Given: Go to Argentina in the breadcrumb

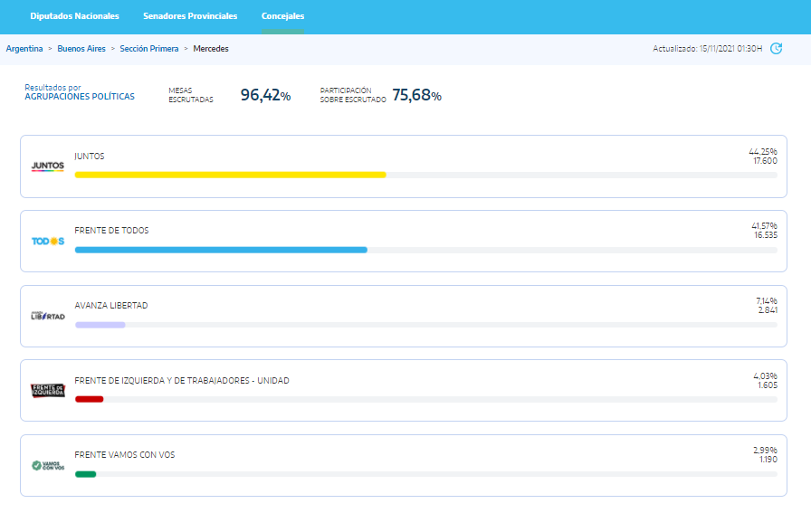Looking at the screenshot, I should pos(24,49).
